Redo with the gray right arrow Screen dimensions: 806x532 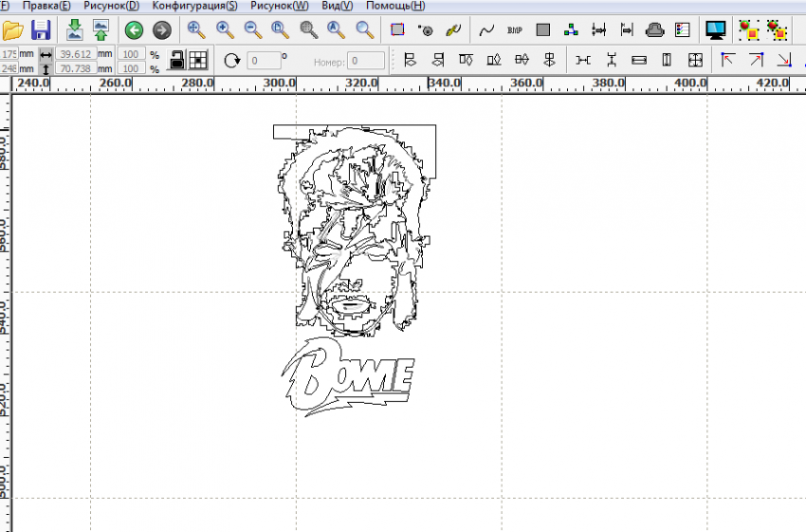pos(162,30)
